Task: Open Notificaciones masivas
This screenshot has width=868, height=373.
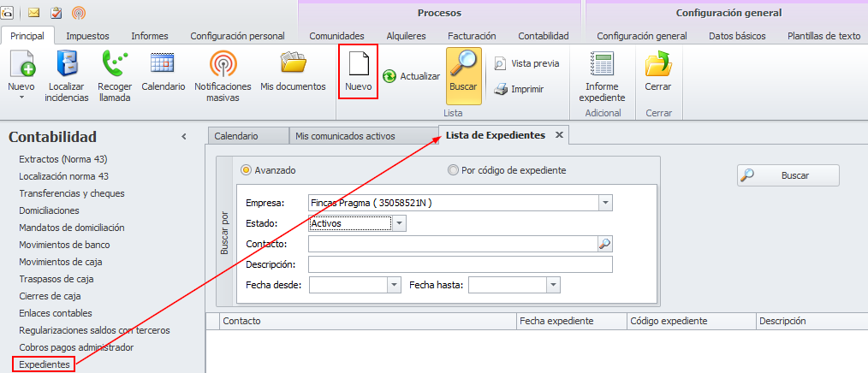Action: [223, 76]
